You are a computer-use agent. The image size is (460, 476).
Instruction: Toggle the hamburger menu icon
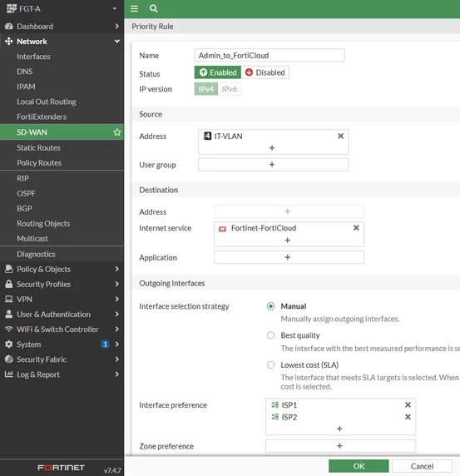pos(134,8)
